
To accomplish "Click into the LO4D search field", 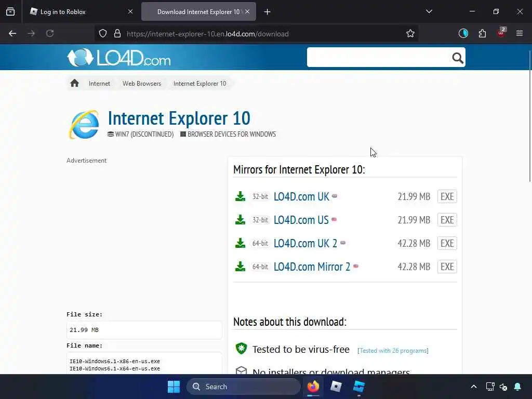I will (x=379, y=57).
